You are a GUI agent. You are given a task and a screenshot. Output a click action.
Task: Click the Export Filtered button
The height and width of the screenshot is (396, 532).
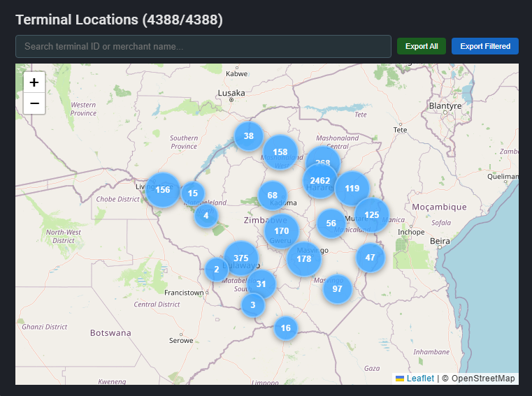click(x=485, y=46)
